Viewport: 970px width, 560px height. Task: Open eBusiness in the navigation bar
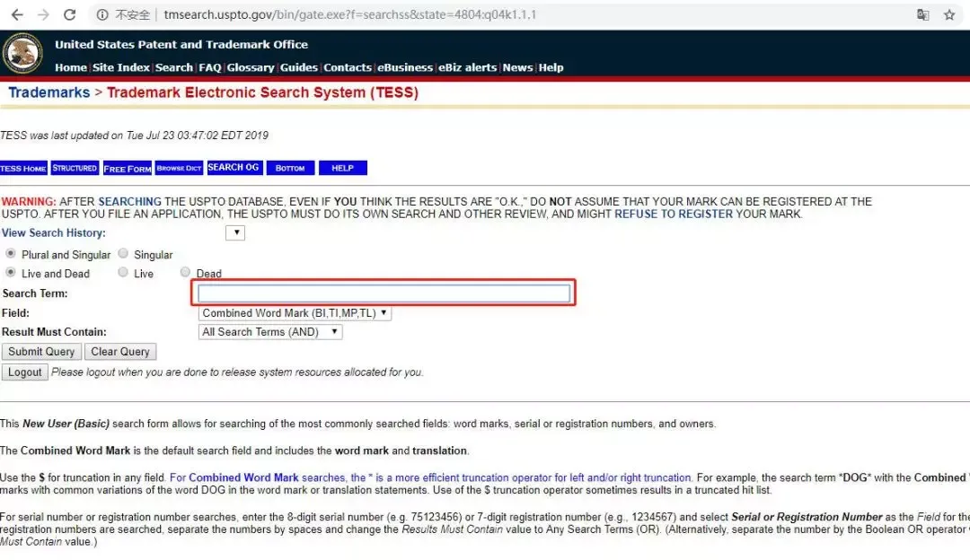405,67
